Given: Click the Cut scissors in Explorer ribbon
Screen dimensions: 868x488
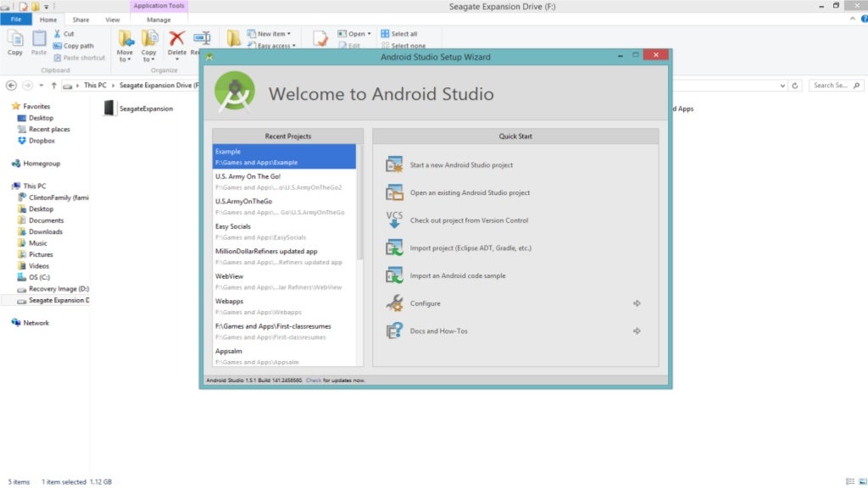Looking at the screenshot, I should coord(57,34).
